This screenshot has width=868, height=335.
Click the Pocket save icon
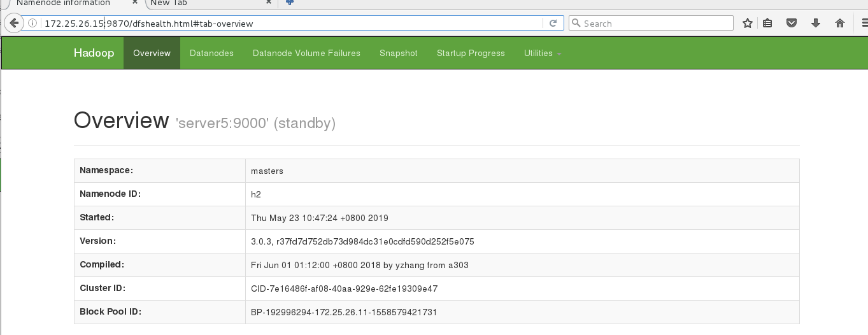click(x=792, y=24)
